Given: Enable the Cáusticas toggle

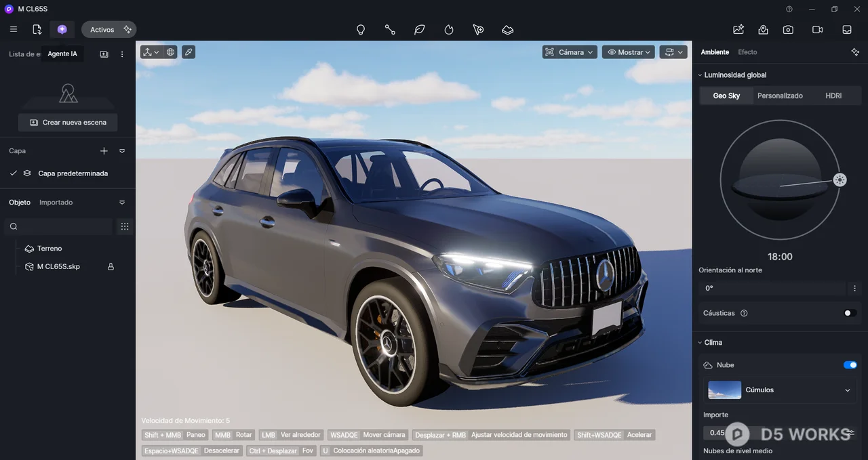Looking at the screenshot, I should [x=850, y=313].
